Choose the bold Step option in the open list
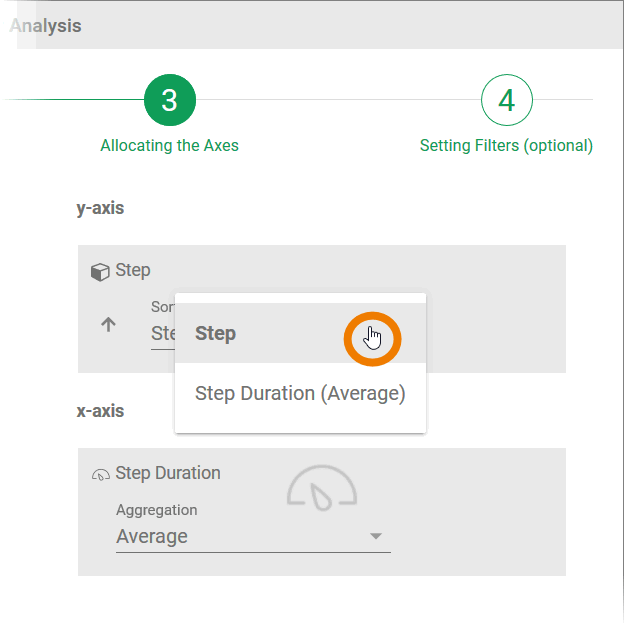Screen dimensions: 624x627 [216, 334]
